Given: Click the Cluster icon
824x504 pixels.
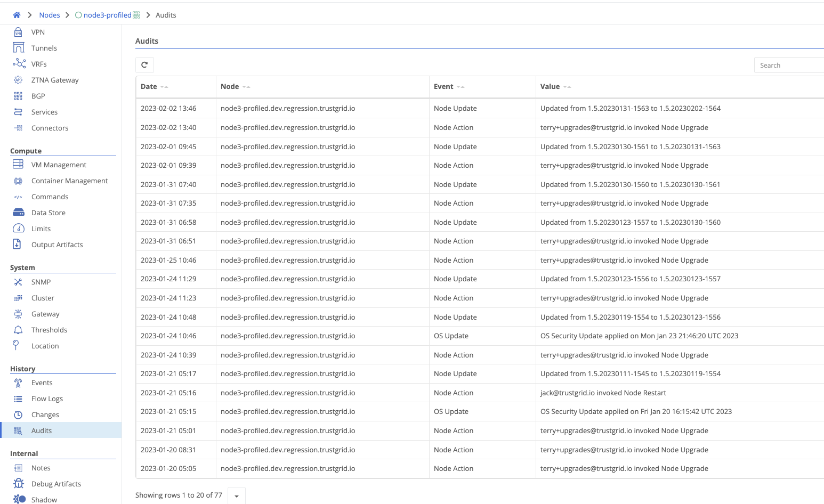Looking at the screenshot, I should [18, 298].
